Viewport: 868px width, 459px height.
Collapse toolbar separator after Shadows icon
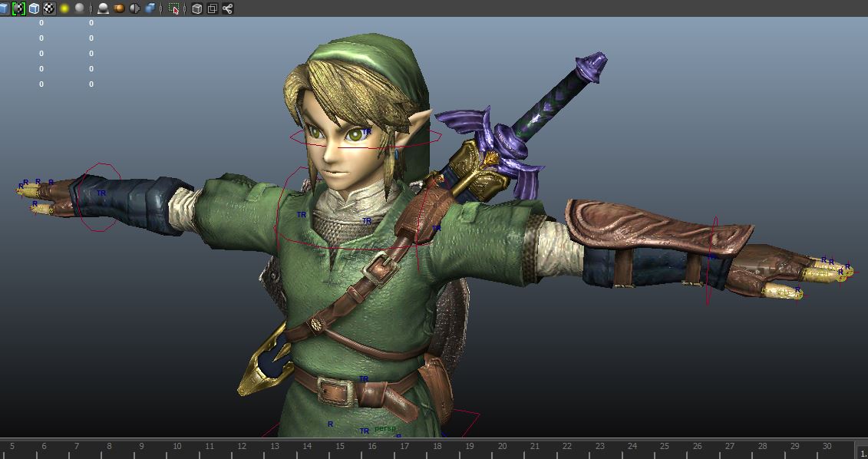coord(91,8)
